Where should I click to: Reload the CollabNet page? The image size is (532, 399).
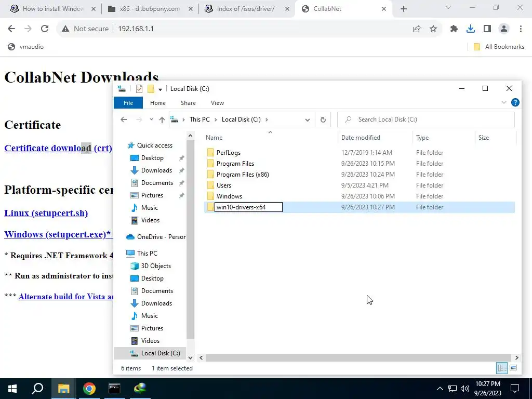45,29
